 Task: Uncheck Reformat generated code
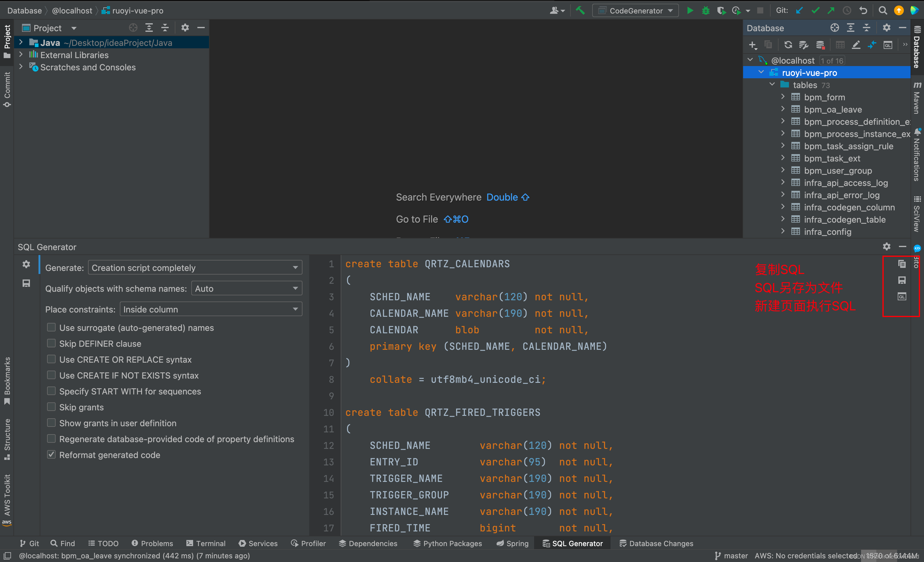click(x=51, y=455)
